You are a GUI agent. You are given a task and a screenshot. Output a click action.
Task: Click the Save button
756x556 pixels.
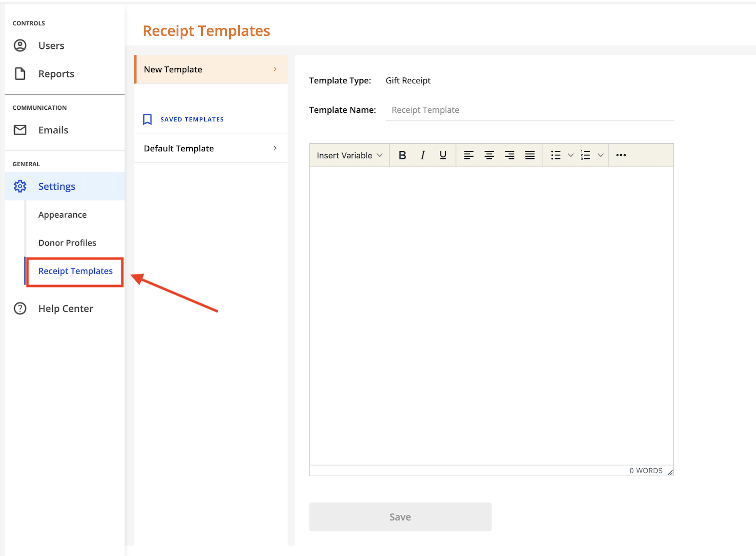coord(399,517)
